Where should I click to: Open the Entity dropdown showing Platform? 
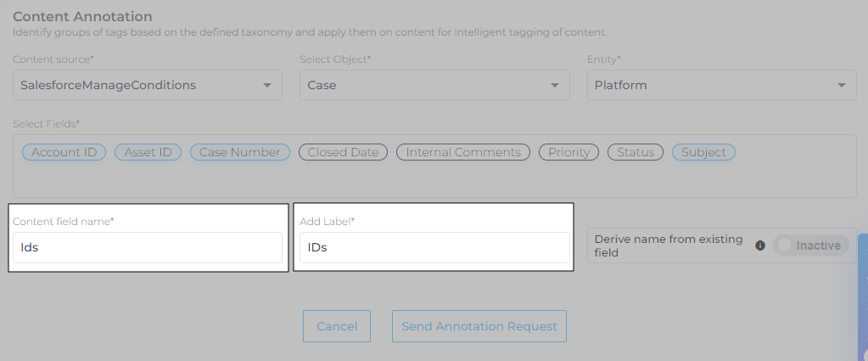click(x=721, y=85)
